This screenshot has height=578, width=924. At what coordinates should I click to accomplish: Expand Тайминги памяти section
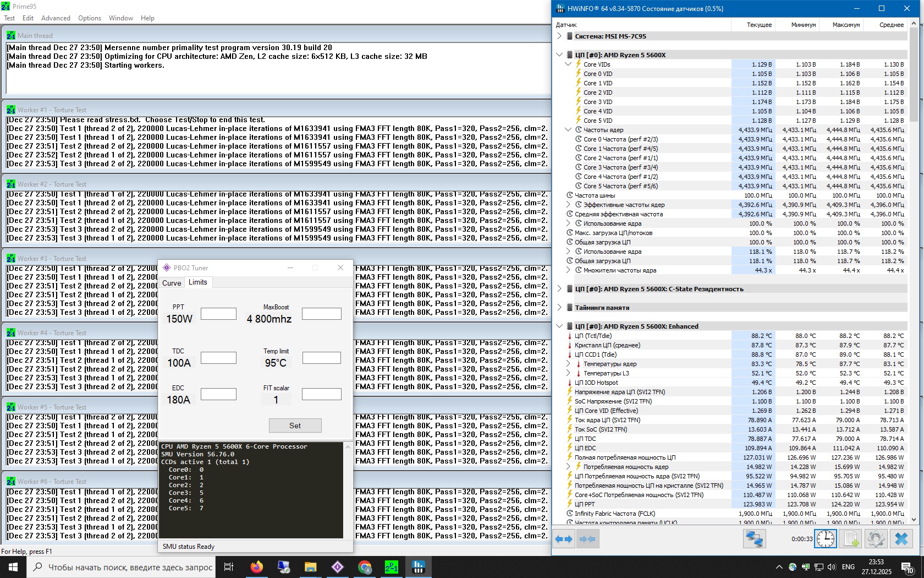559,308
